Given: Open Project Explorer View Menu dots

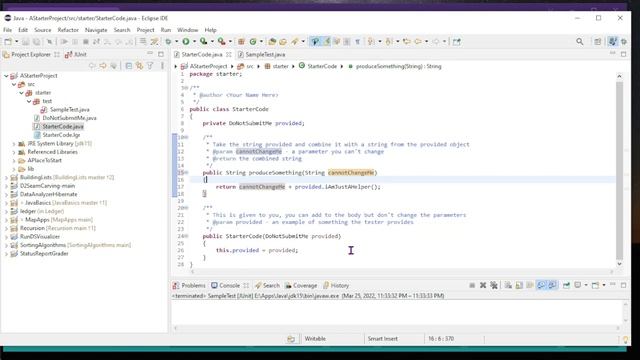Looking at the screenshot, I should click(162, 66).
